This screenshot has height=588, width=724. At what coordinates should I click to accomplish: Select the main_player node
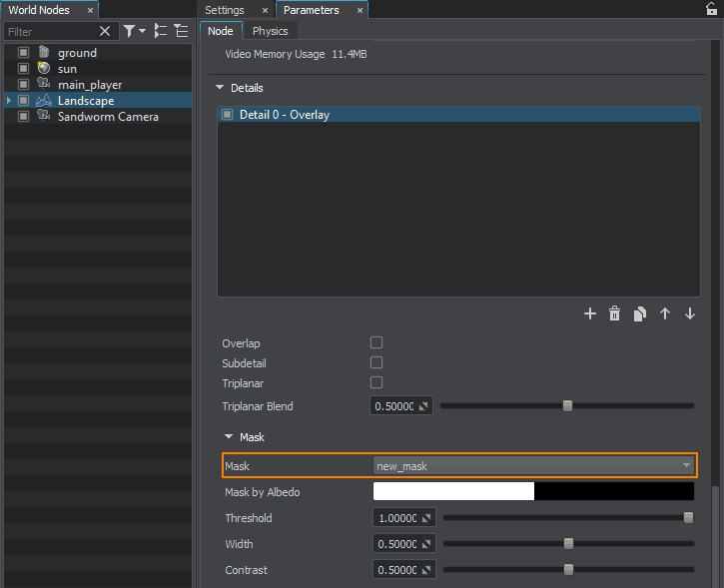[x=89, y=85]
